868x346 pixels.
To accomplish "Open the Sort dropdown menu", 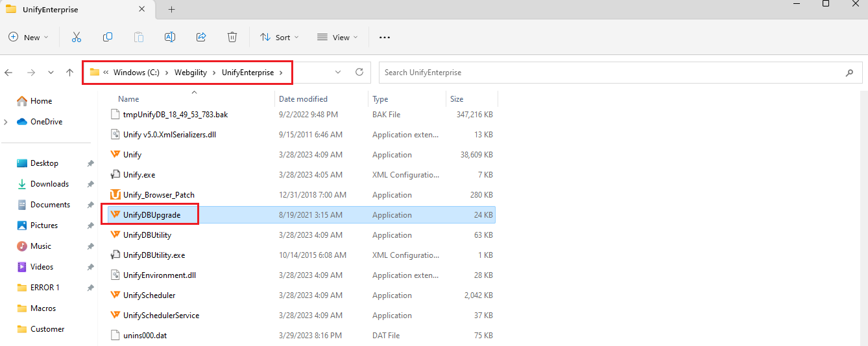I will pyautogui.click(x=280, y=37).
